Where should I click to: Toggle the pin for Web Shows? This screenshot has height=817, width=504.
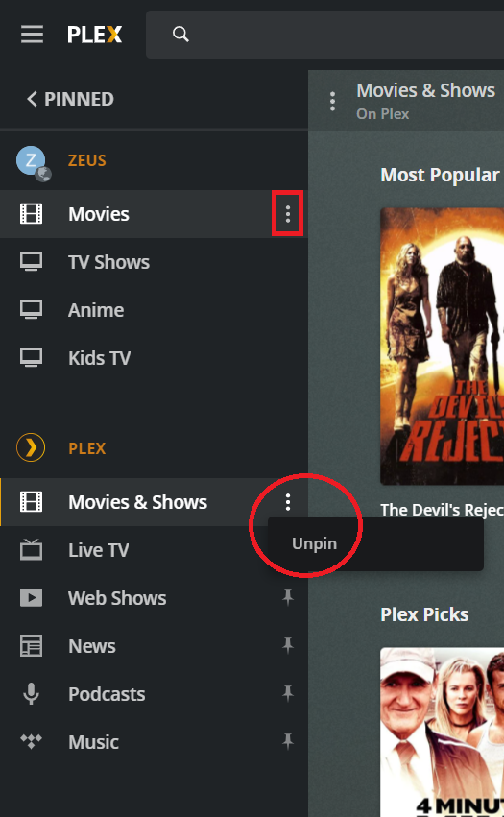coord(288,598)
